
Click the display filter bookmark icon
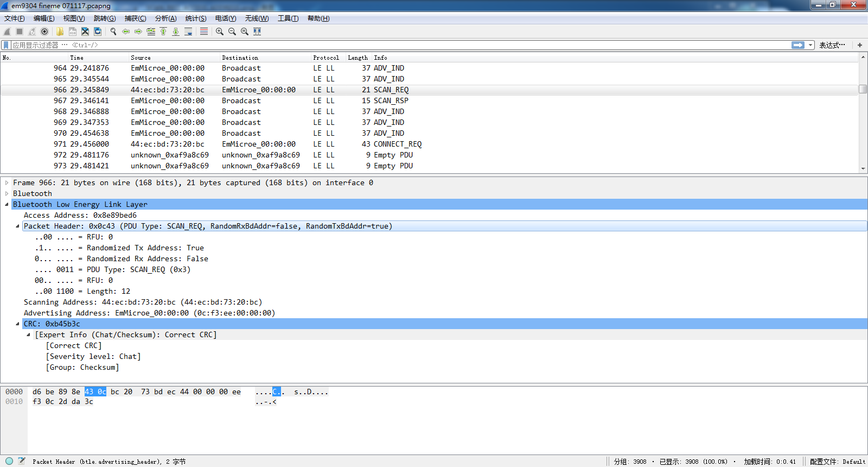tap(6, 45)
